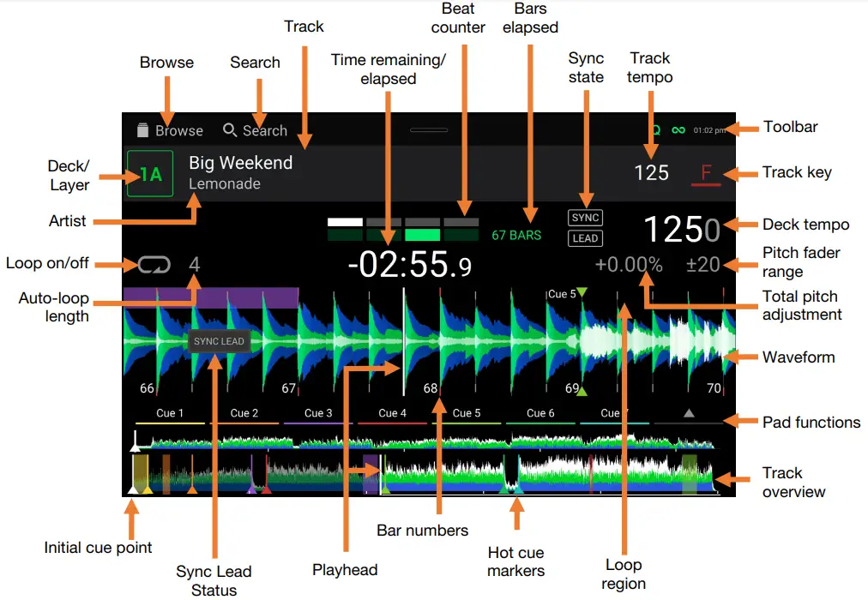Select the Cue 3 pad function
Screen dimensions: 868x600
[318, 414]
